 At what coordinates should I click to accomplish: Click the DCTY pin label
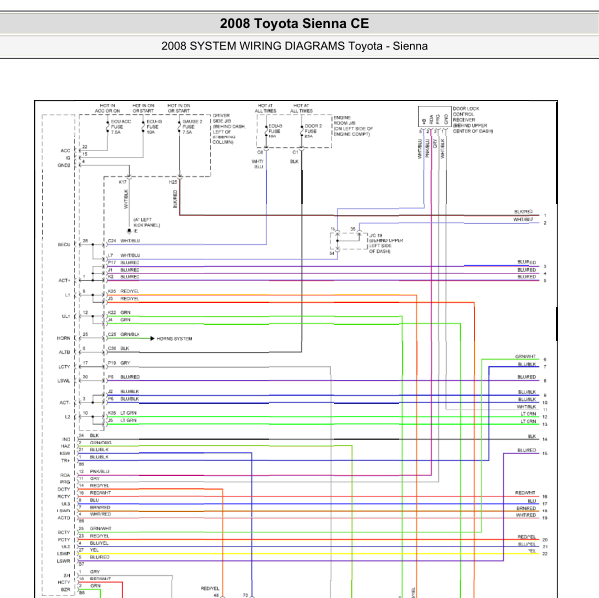(64, 490)
